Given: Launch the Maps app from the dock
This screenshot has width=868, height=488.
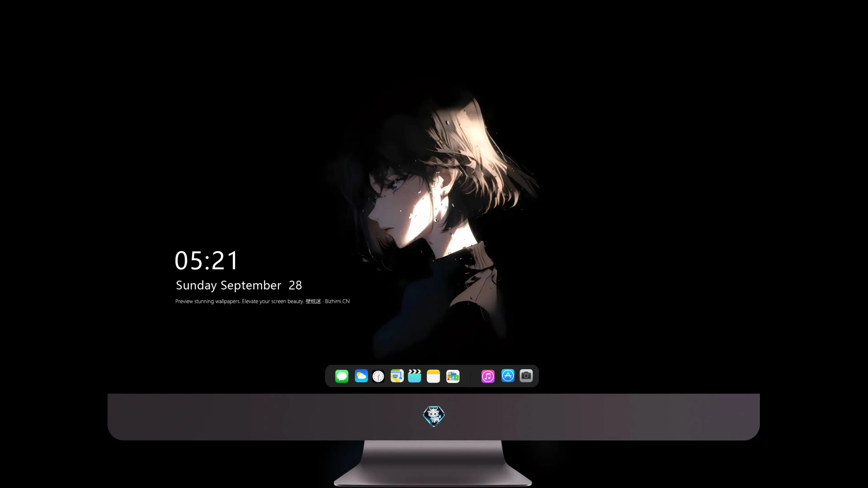Looking at the screenshot, I should point(397,376).
